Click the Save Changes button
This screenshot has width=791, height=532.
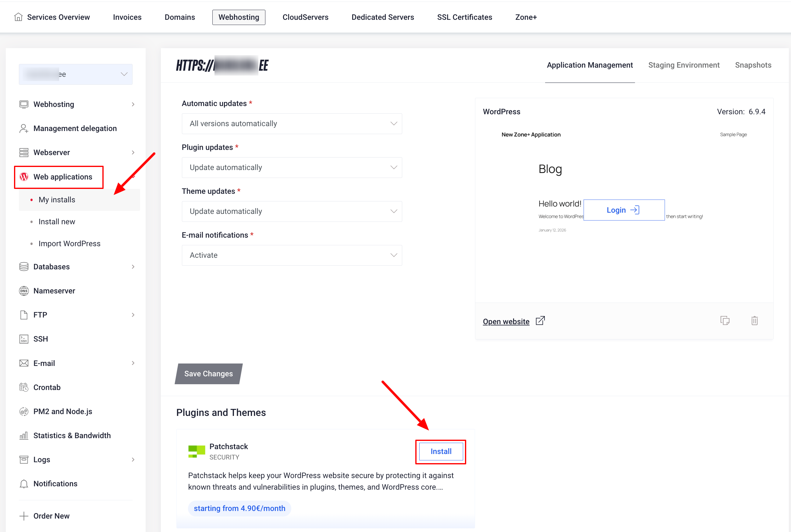(209, 374)
